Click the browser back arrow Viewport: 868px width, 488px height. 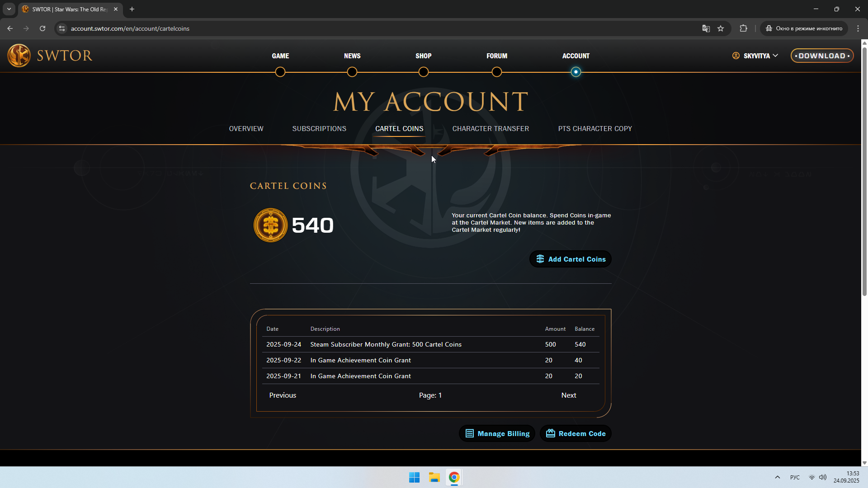pos(10,28)
